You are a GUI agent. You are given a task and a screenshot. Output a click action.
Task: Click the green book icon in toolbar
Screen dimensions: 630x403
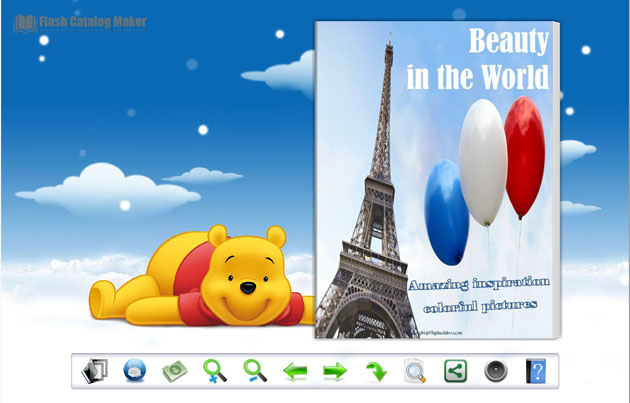175,371
